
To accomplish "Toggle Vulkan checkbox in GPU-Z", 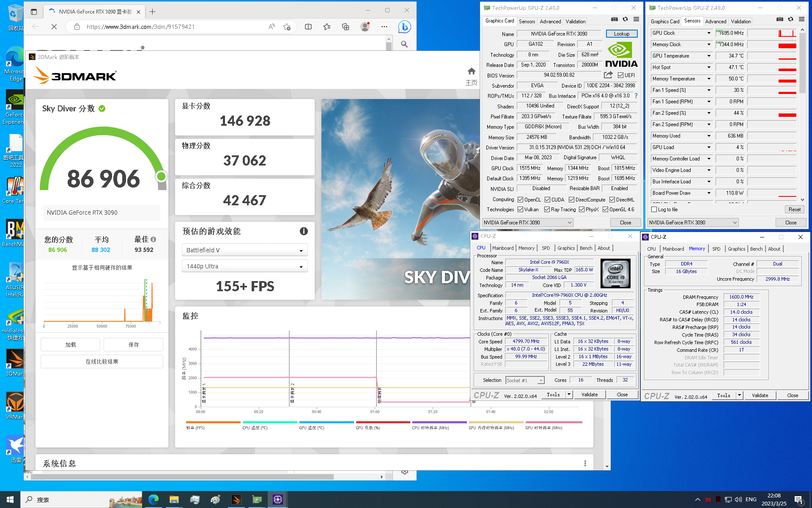I will point(521,210).
